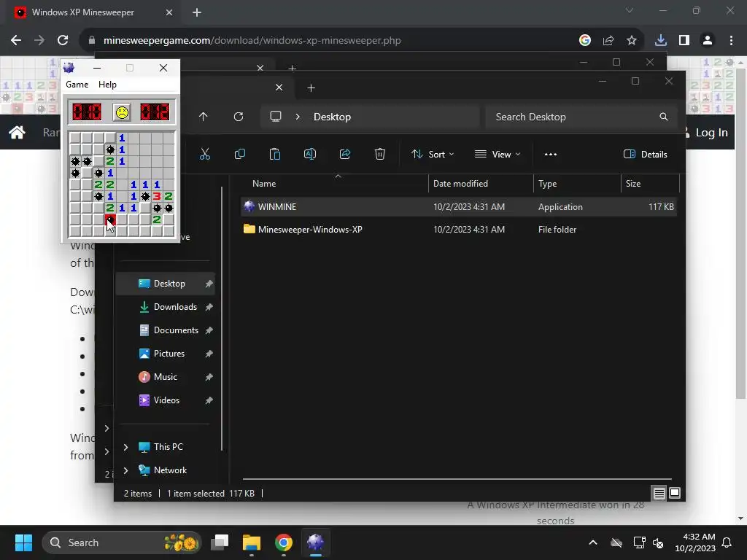747x560 pixels.
Task: Open Desktop in the File Explorer sidebar
Action: pyautogui.click(x=165, y=284)
